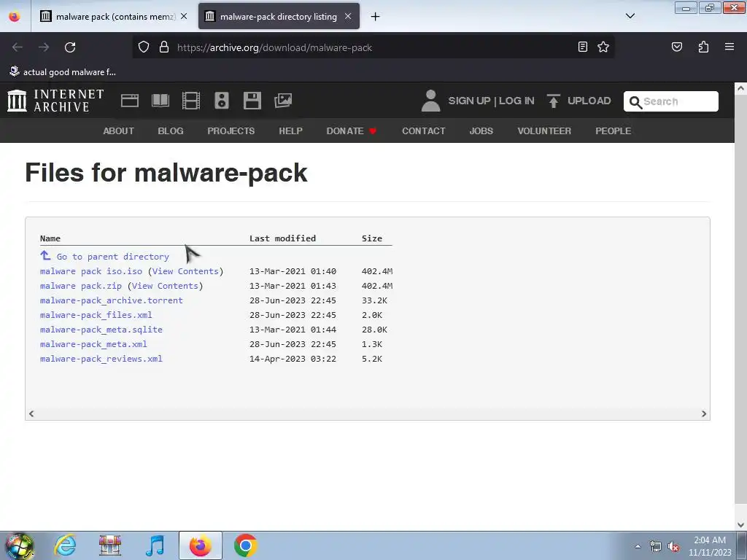Show hidden system tray icons
Viewport: 747px width, 560px height.
tap(638, 546)
